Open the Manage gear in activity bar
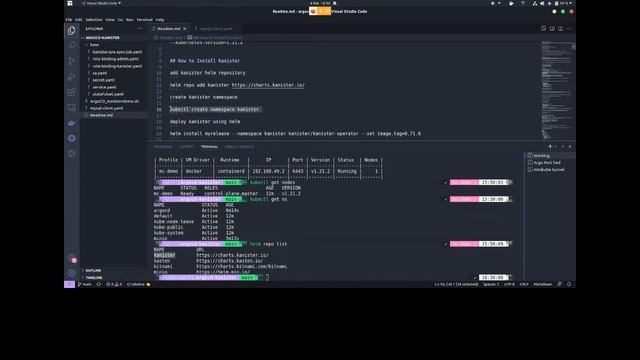 point(72,273)
